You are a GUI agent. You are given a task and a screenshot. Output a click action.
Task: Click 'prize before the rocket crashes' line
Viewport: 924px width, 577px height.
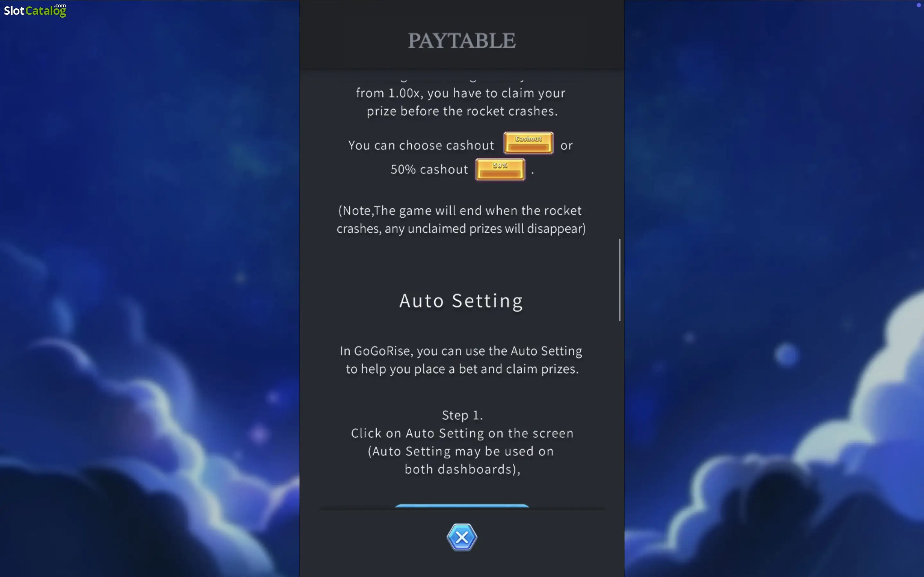click(462, 112)
